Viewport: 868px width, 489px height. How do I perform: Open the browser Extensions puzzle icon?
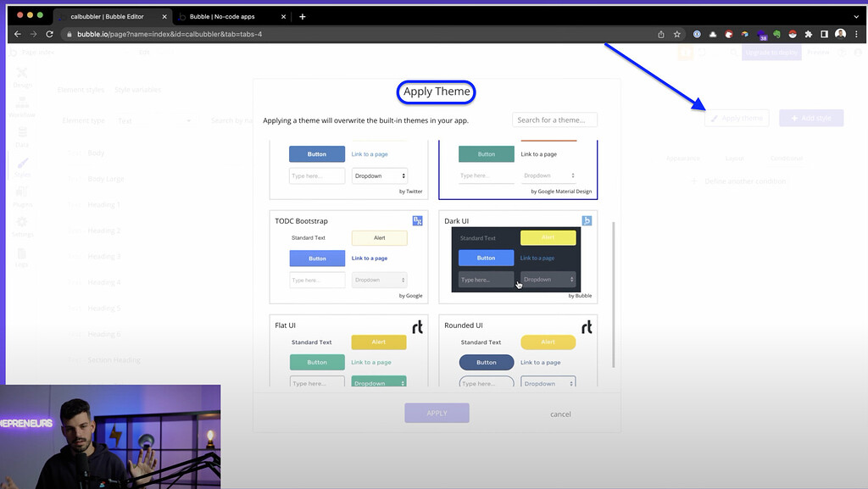click(x=808, y=34)
